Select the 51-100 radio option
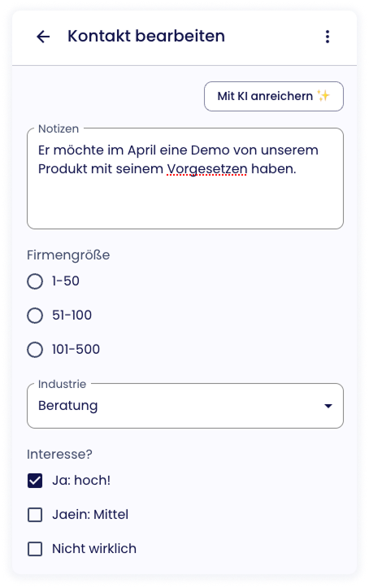 35,316
